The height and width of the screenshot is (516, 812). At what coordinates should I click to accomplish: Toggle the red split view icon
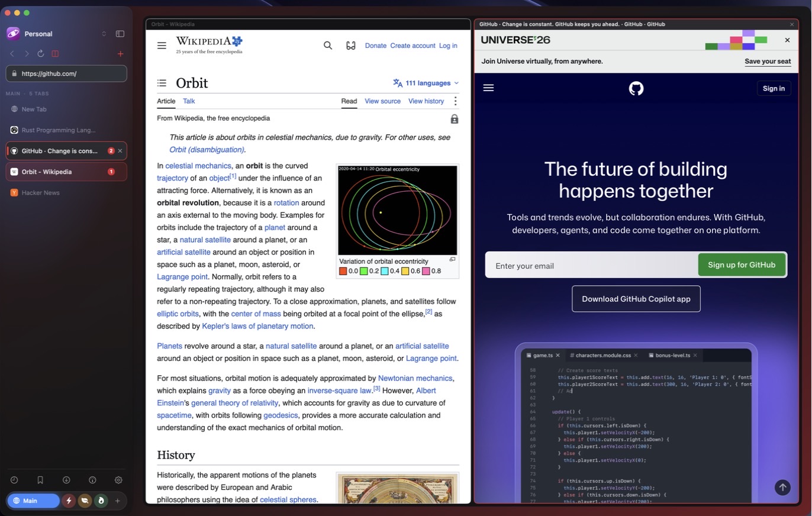click(55, 54)
